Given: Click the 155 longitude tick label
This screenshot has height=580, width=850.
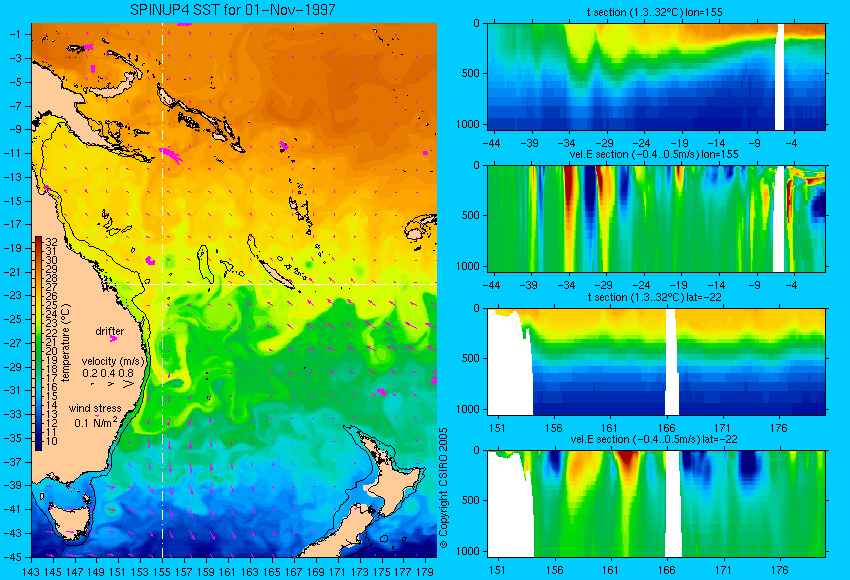Looking at the screenshot, I should pos(162,572).
